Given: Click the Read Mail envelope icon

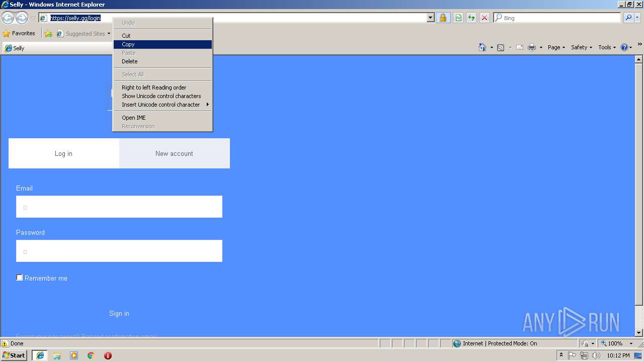Looking at the screenshot, I should pos(520,47).
